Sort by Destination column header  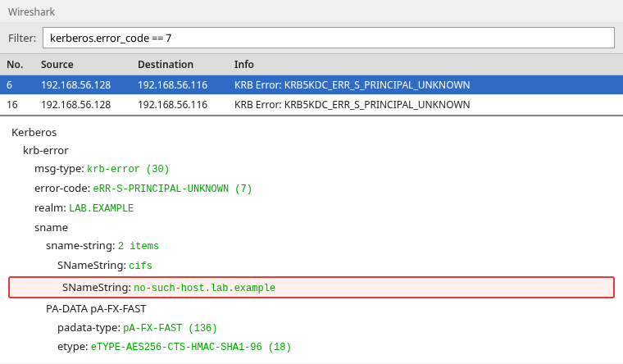166,65
